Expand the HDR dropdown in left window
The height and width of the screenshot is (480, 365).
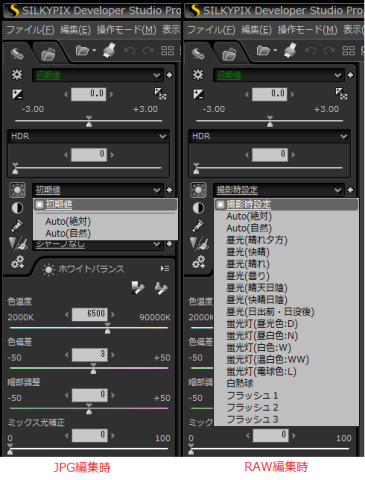tap(89, 136)
